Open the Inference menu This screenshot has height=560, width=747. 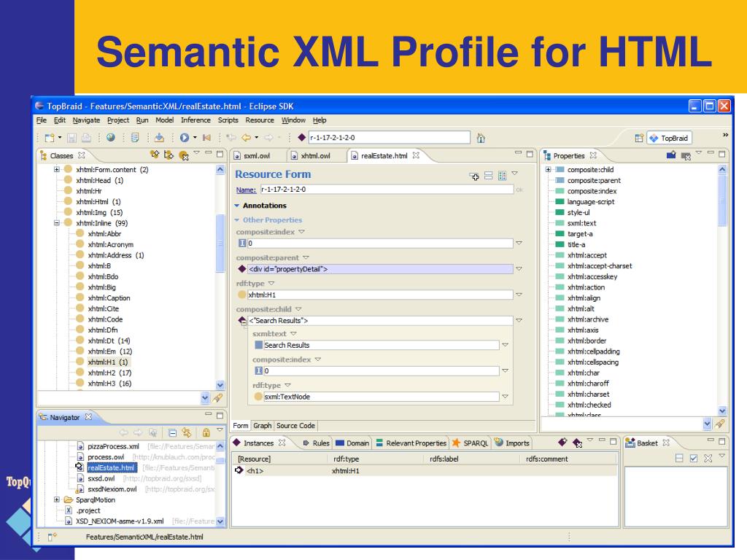coord(196,120)
